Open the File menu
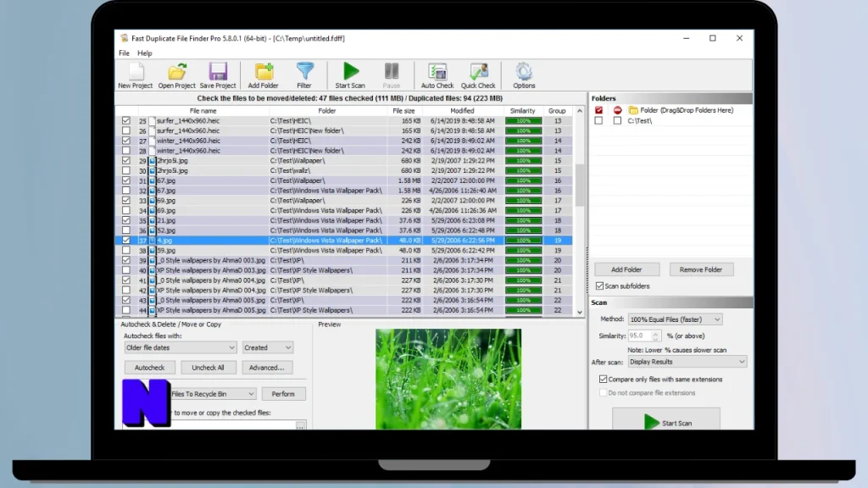868x488 pixels. pos(124,53)
